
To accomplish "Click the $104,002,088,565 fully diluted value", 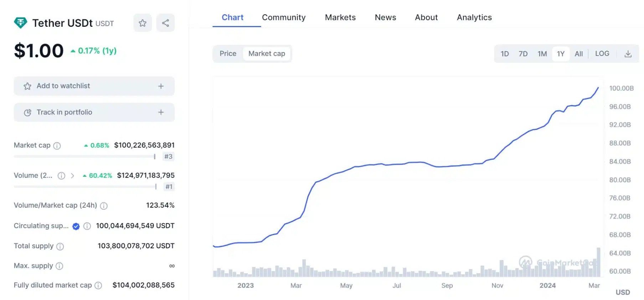I will pos(144,285).
